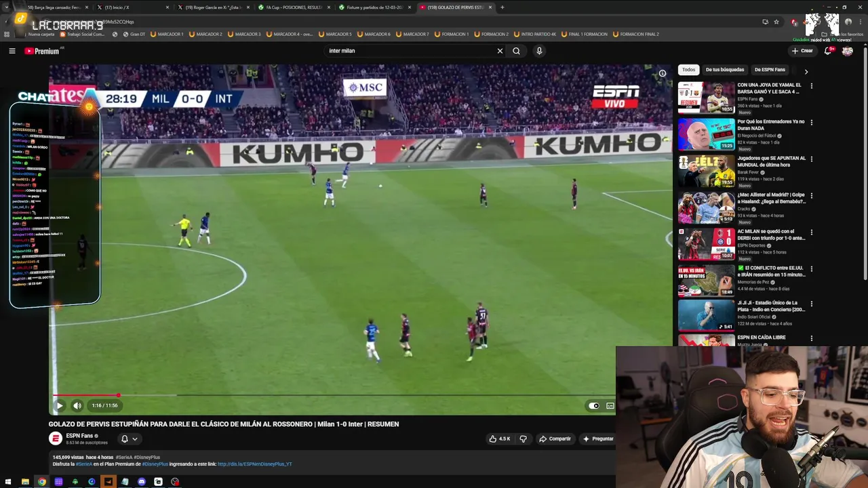Follow the dis.la ESPNenDisneyPlus_YT link
Image resolution: width=868 pixels, height=488 pixels.
(x=254, y=464)
